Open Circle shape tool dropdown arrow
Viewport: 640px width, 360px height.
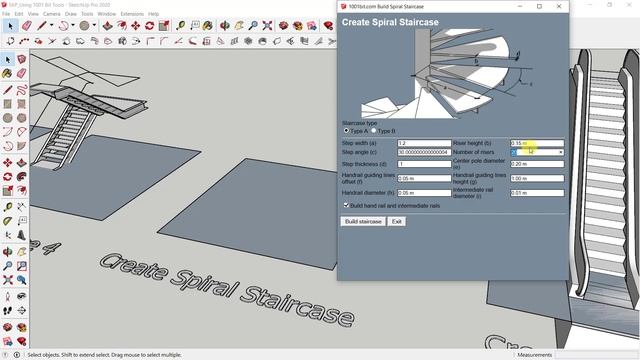click(94, 26)
